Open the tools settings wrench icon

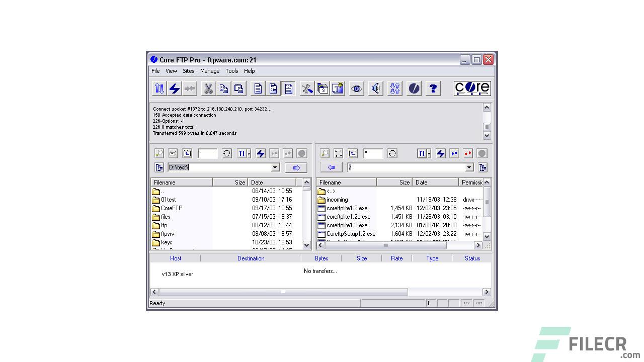(x=307, y=89)
